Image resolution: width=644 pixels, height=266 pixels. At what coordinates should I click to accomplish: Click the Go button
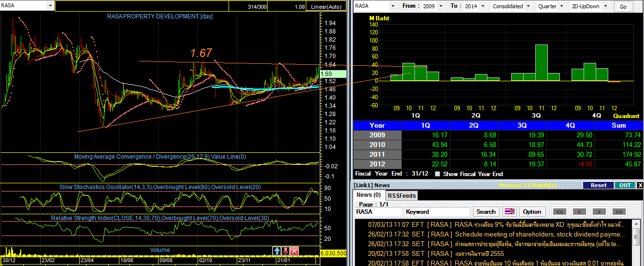click(x=623, y=6)
